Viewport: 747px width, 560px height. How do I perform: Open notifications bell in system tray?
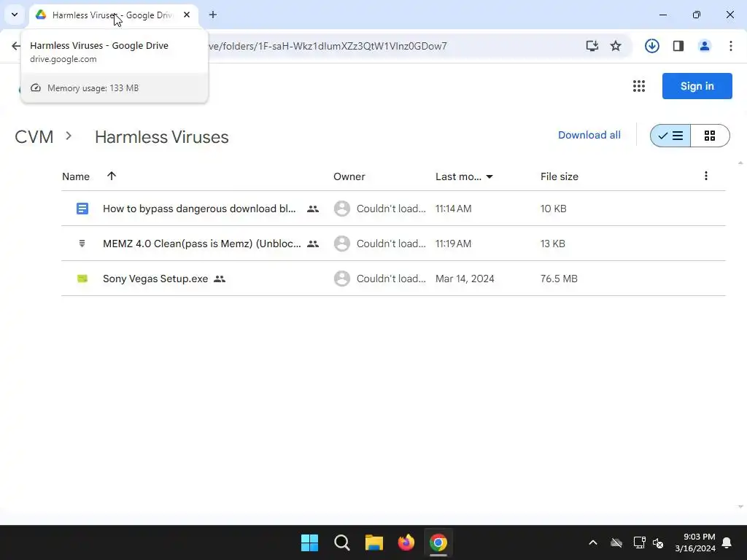[x=727, y=542]
